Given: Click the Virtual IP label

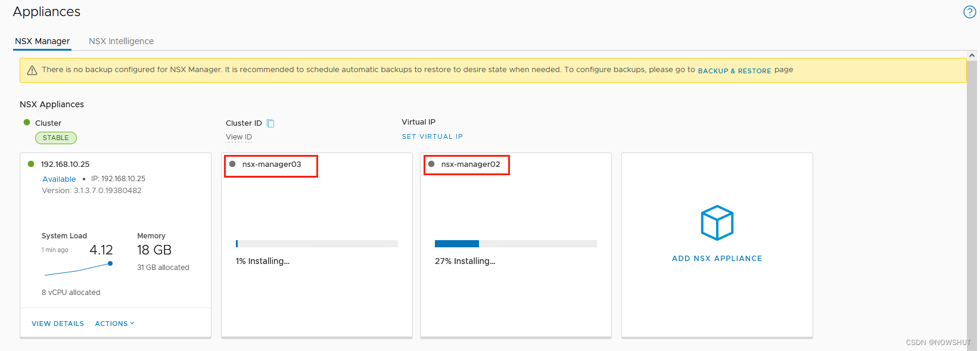Looking at the screenshot, I should [x=418, y=122].
